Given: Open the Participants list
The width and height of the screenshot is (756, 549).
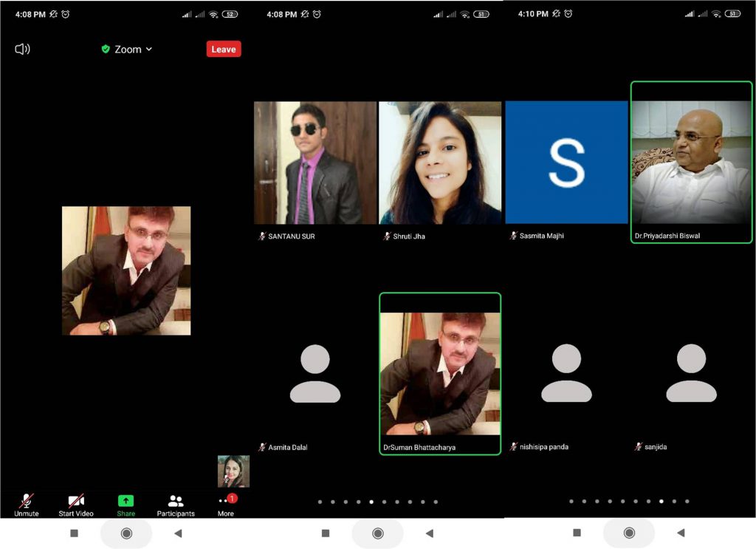Looking at the screenshot, I should (176, 505).
